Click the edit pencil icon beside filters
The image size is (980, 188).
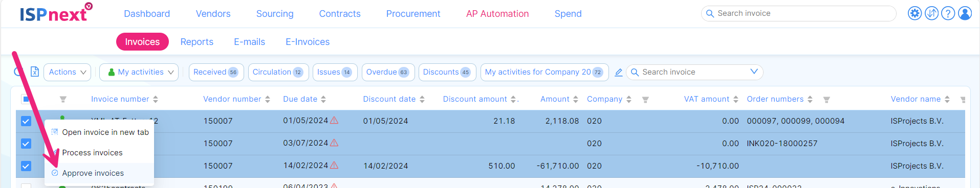[618, 73]
